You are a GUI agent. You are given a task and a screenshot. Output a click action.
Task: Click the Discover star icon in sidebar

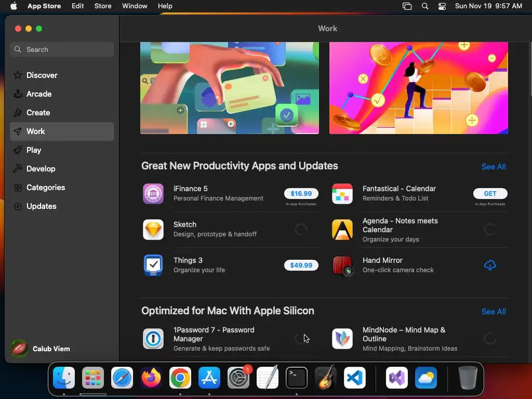coord(18,75)
